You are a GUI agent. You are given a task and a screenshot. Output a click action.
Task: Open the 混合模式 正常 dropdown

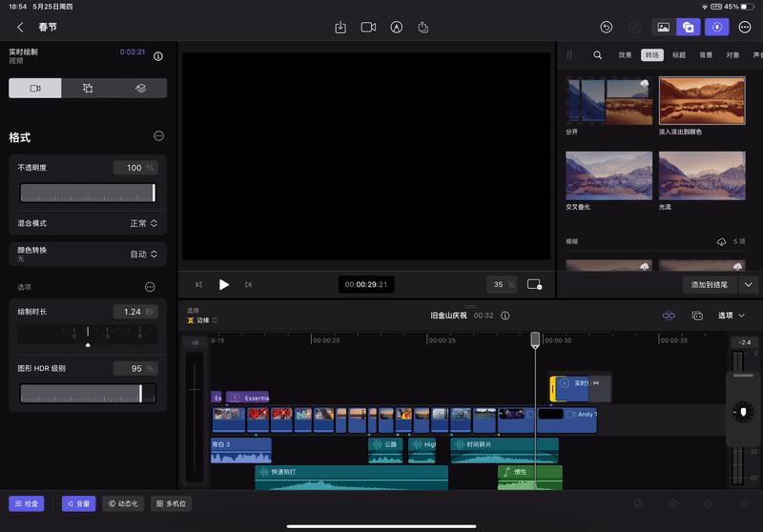143,223
